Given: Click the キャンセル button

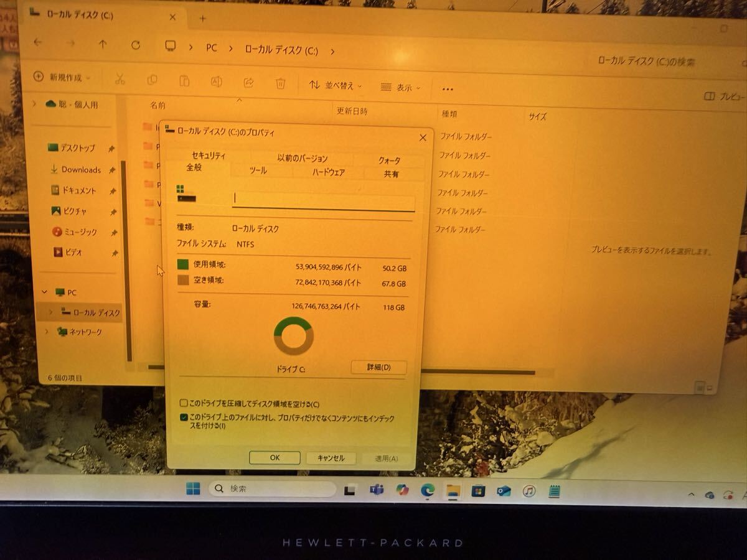Looking at the screenshot, I should pos(331,458).
